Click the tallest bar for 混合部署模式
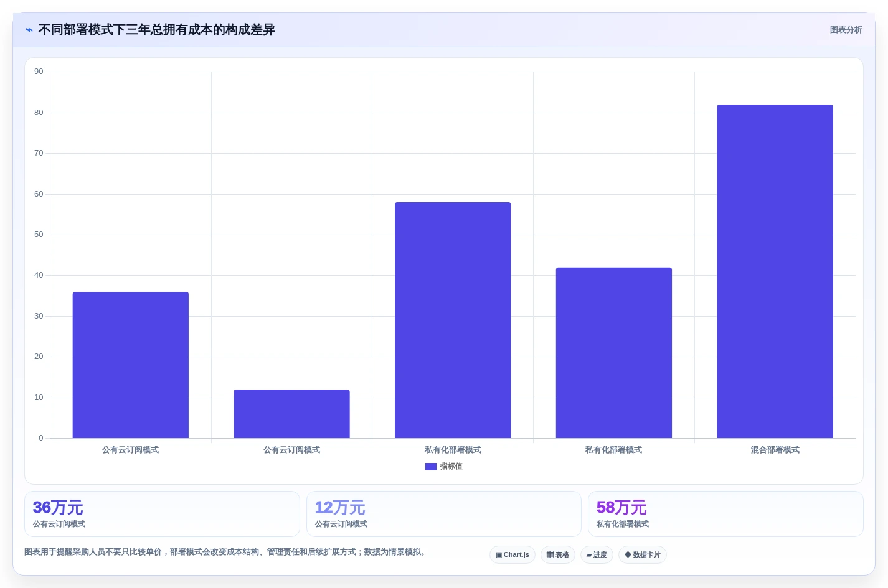Screen dimensions: 888x588 pos(775,271)
